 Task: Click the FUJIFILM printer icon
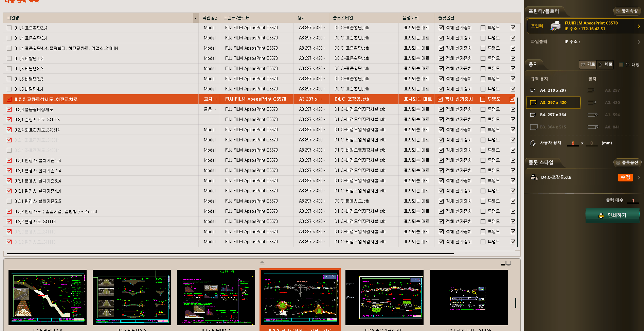coord(556,25)
